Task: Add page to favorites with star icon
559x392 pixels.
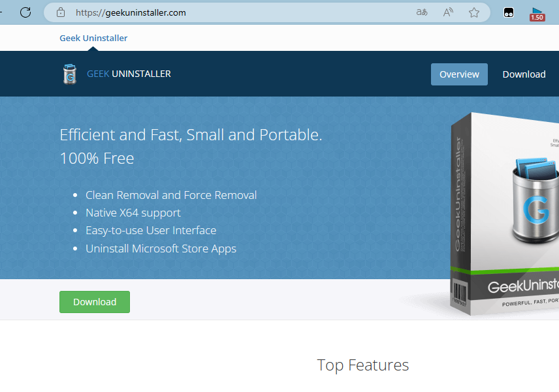Action: [x=474, y=12]
